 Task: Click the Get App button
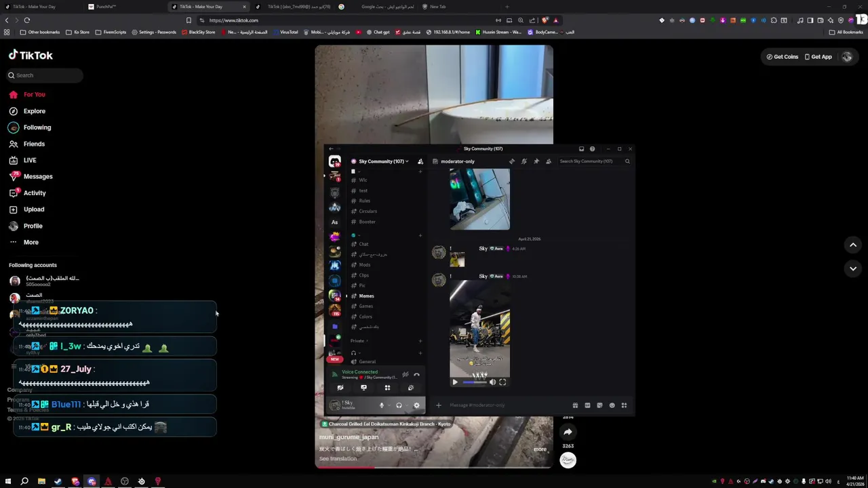pyautogui.click(x=818, y=57)
